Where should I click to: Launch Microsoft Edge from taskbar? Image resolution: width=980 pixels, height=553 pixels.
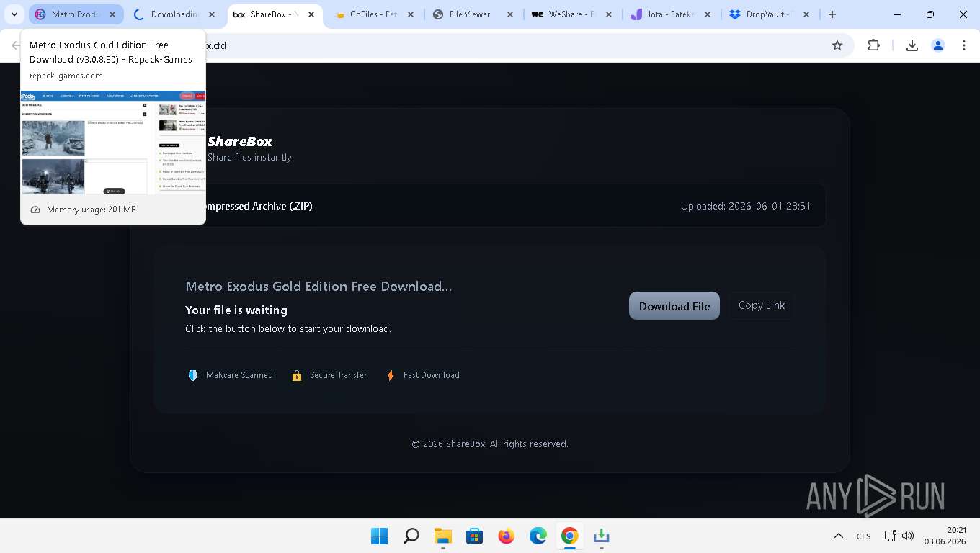coord(538,536)
